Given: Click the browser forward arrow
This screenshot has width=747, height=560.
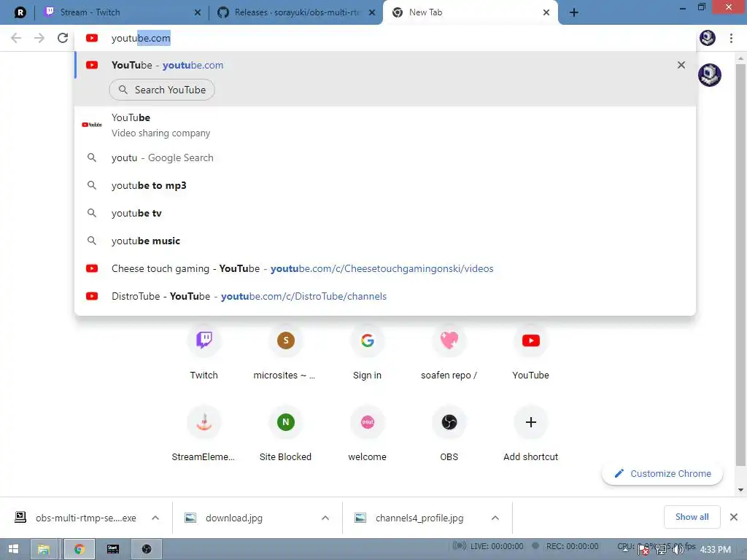Looking at the screenshot, I should click(x=39, y=38).
